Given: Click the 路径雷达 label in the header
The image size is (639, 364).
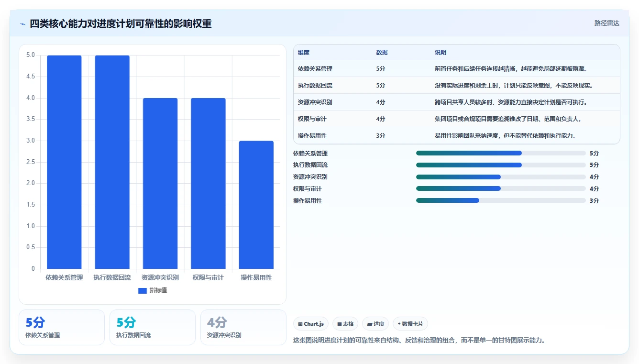Looking at the screenshot, I should (607, 23).
